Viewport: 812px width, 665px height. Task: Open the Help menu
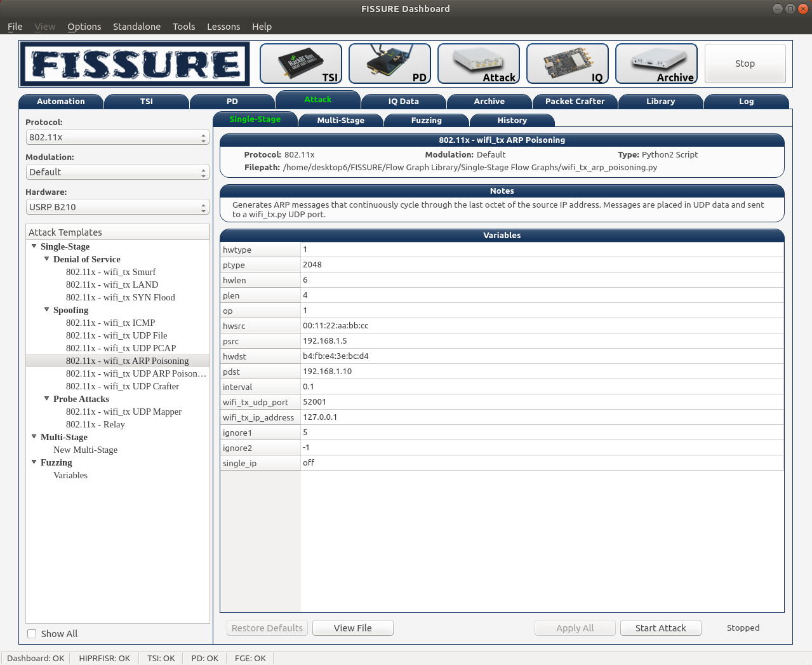262,27
